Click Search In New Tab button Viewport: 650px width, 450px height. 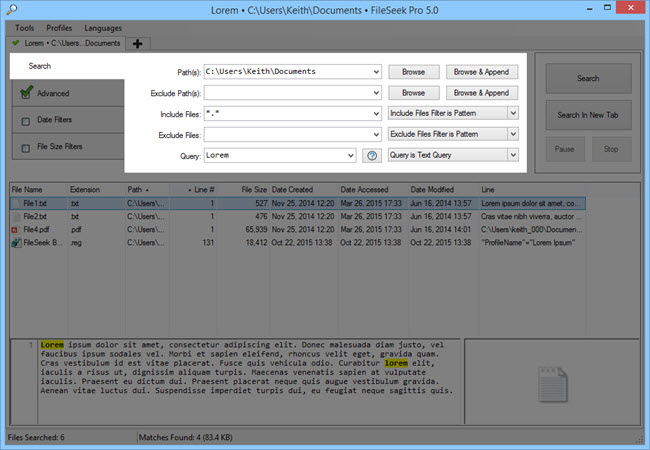pos(588,115)
